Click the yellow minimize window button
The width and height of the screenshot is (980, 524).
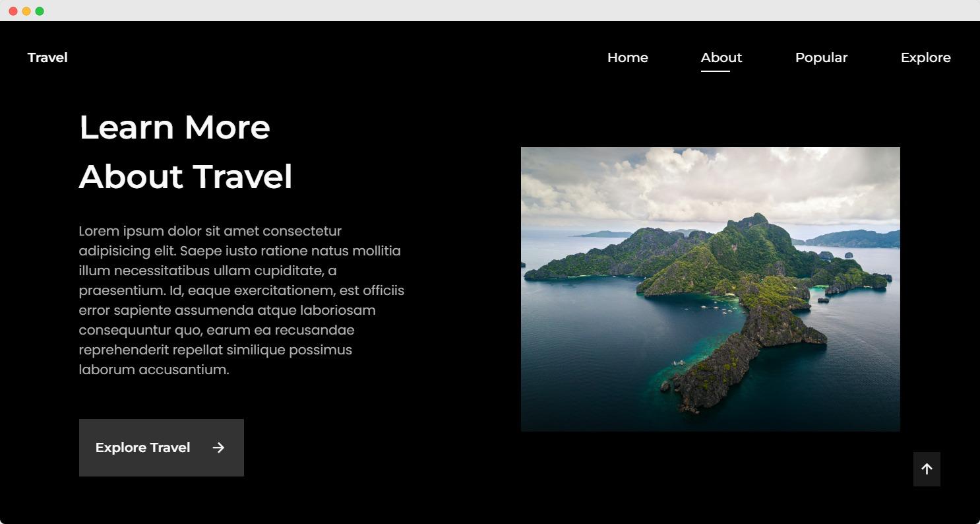coord(26,11)
